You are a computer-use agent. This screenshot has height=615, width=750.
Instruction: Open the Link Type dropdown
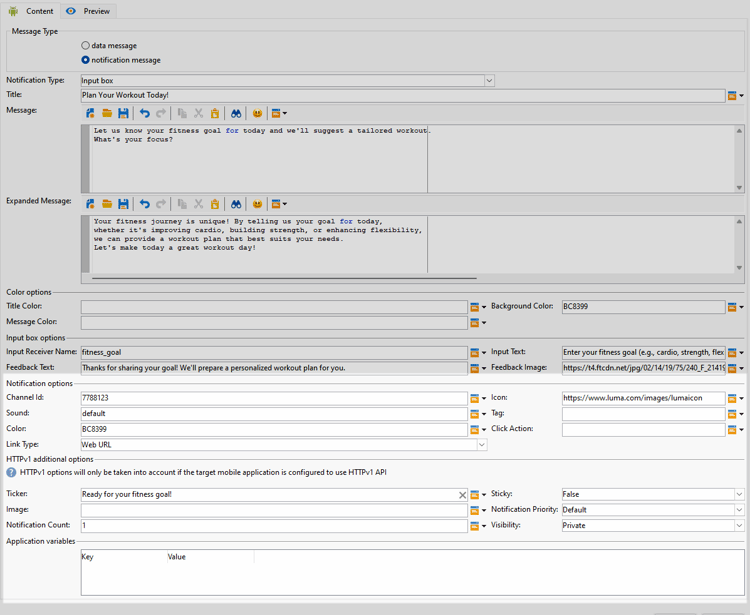pyautogui.click(x=482, y=445)
